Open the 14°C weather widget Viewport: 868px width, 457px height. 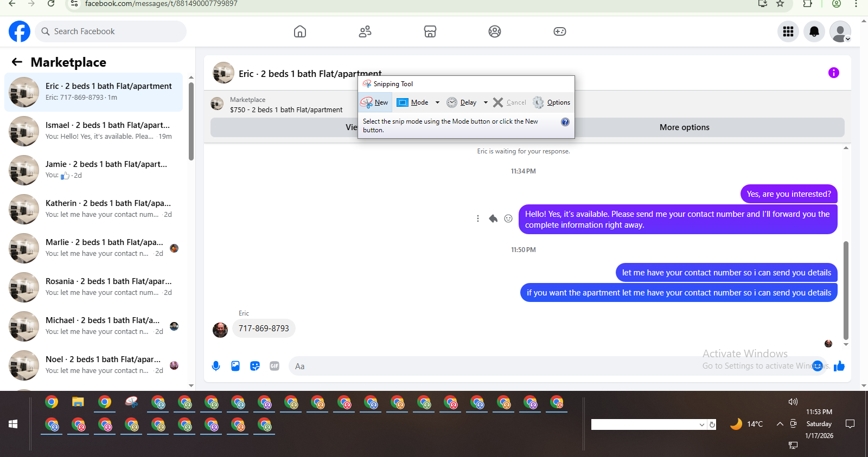click(746, 424)
